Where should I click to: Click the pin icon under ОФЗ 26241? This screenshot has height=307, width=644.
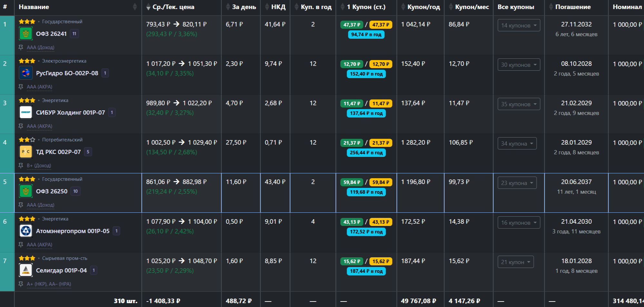21,47
